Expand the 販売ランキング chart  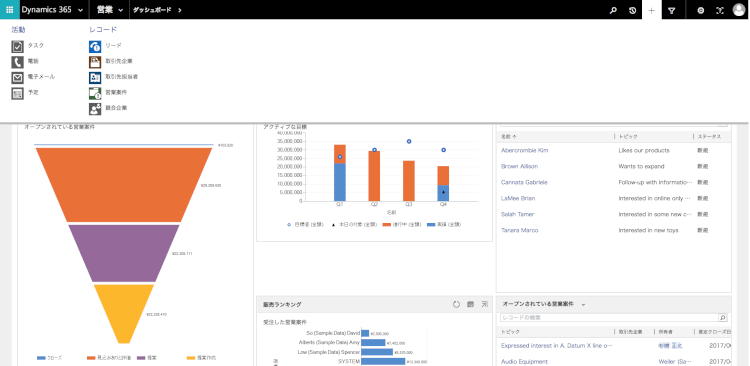(485, 304)
